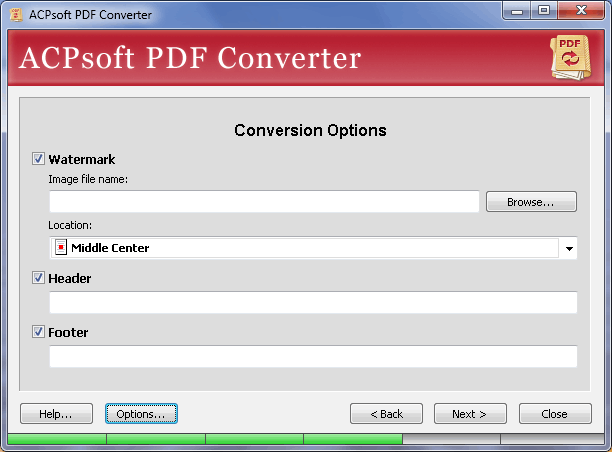Focus the Image file name field
The image size is (612, 452).
(x=264, y=202)
